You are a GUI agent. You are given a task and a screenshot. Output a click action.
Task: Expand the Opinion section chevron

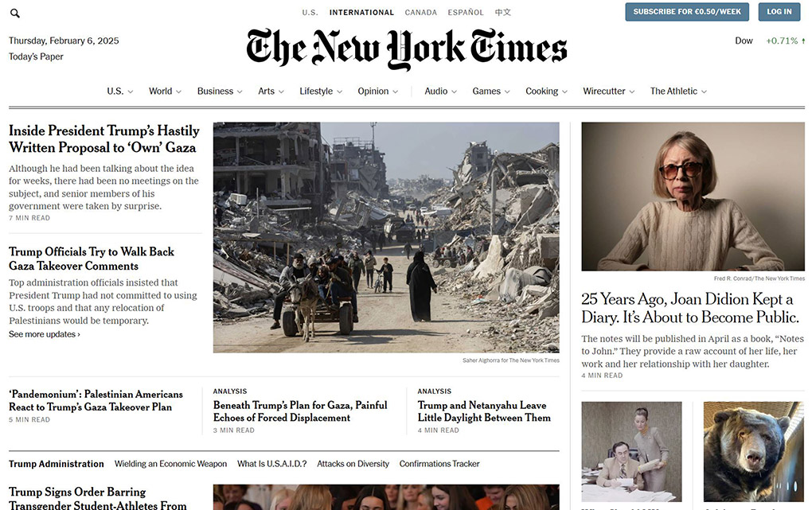[x=395, y=91]
